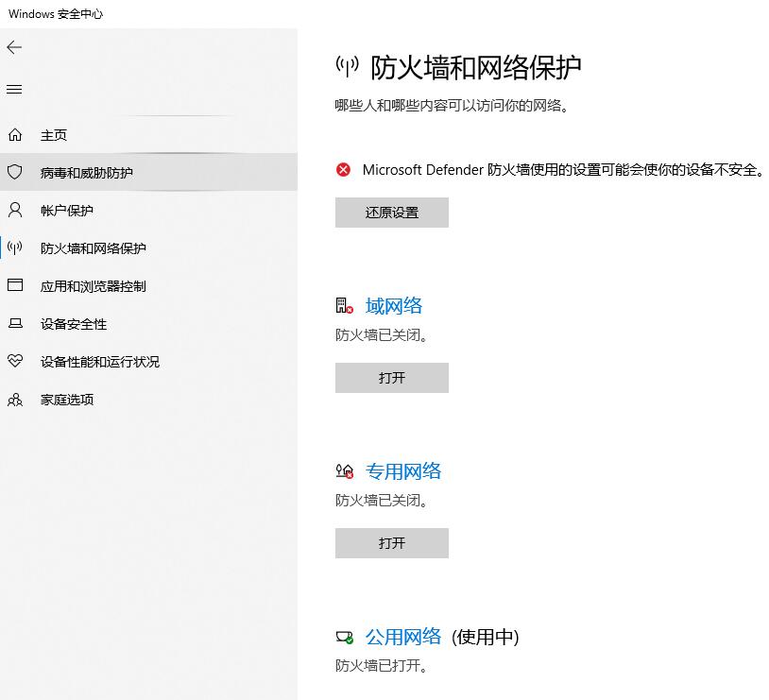Click the home icon in sidebar
Viewport: 769px width, 700px height.
(14, 135)
